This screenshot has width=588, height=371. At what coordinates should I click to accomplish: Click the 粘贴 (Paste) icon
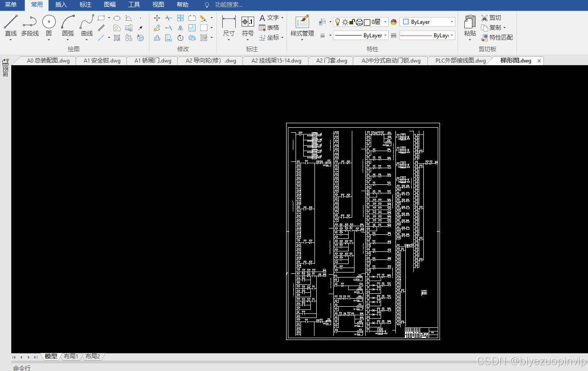click(470, 22)
